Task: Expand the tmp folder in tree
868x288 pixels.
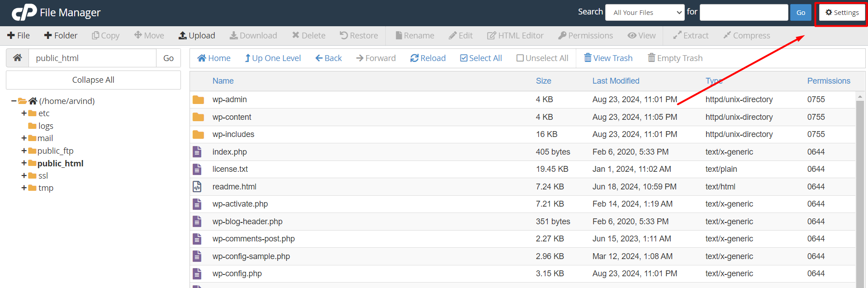Action: click(x=24, y=188)
